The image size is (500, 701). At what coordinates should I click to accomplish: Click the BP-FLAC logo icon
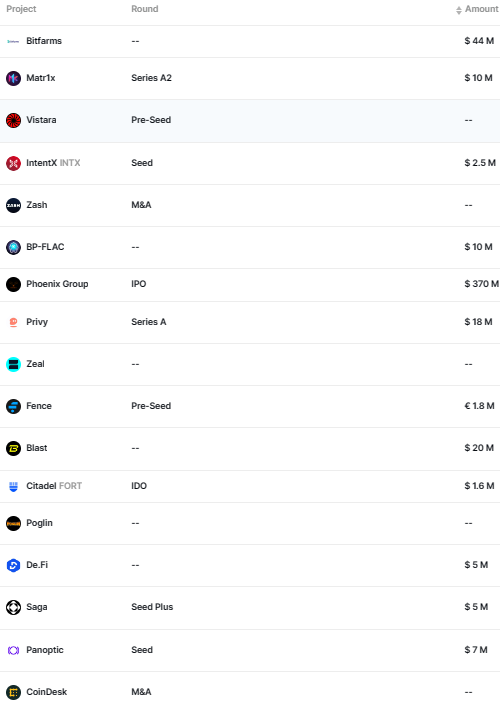click(x=13, y=247)
